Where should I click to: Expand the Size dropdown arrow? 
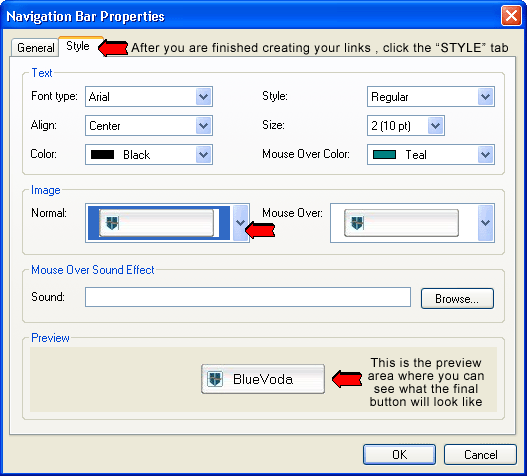[x=436, y=126]
